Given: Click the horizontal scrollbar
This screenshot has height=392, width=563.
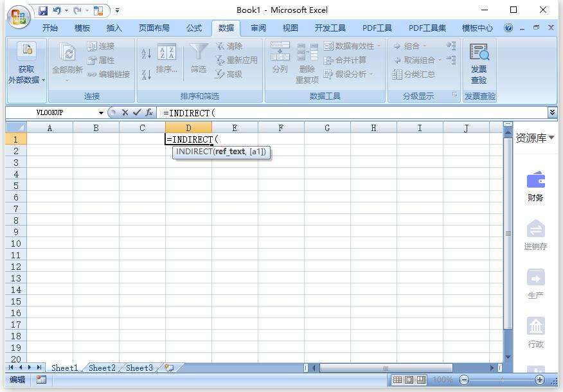Looking at the screenshot, I should 386,368.
